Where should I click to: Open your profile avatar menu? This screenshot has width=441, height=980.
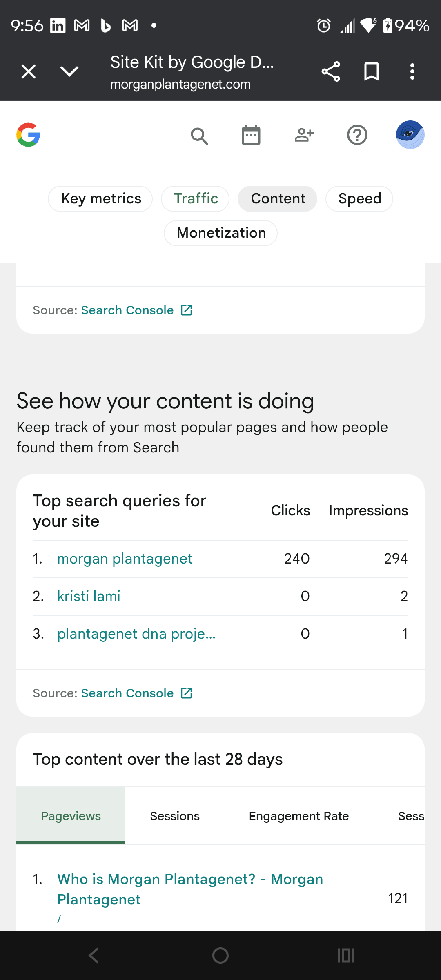410,135
